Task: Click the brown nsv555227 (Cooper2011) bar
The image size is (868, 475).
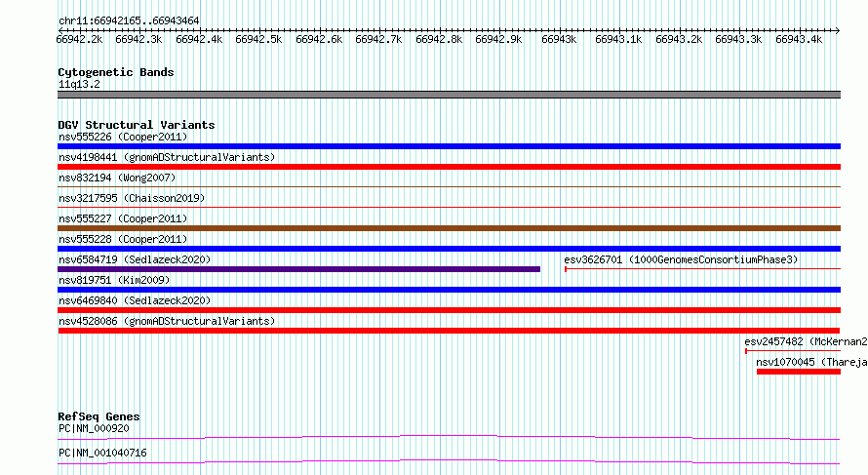Action: 449,228
